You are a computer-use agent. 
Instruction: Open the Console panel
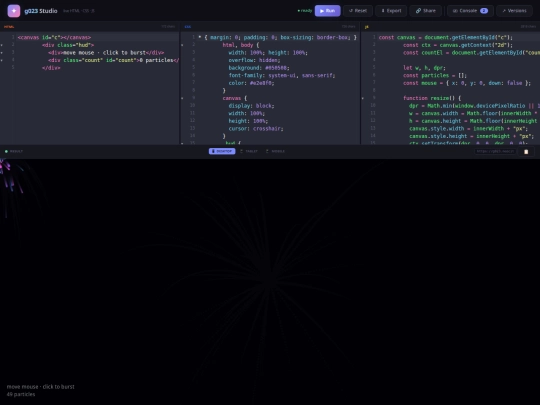470,11
